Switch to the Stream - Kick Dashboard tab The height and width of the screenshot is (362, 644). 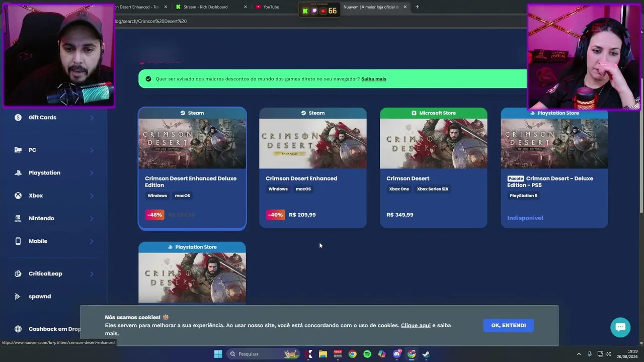point(211,7)
